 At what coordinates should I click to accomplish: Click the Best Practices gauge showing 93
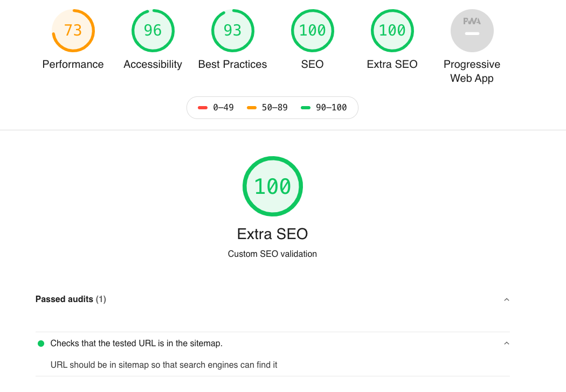[233, 31]
